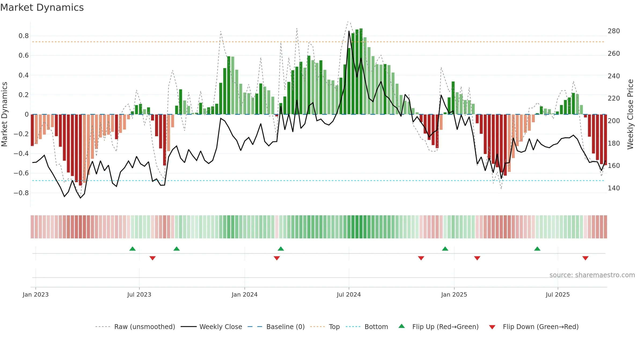Screen dimensions: 644x362
Task: Click the Jul 2025 x-axis label
Action: tap(558, 294)
